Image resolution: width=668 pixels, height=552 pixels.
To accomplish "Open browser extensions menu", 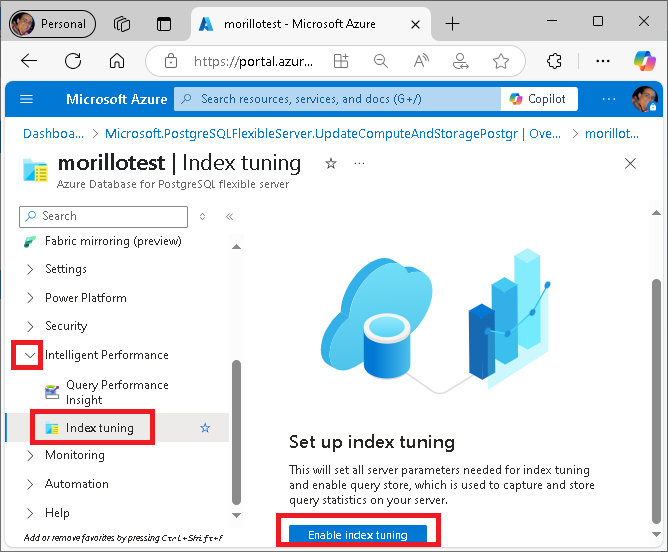I will (x=554, y=61).
